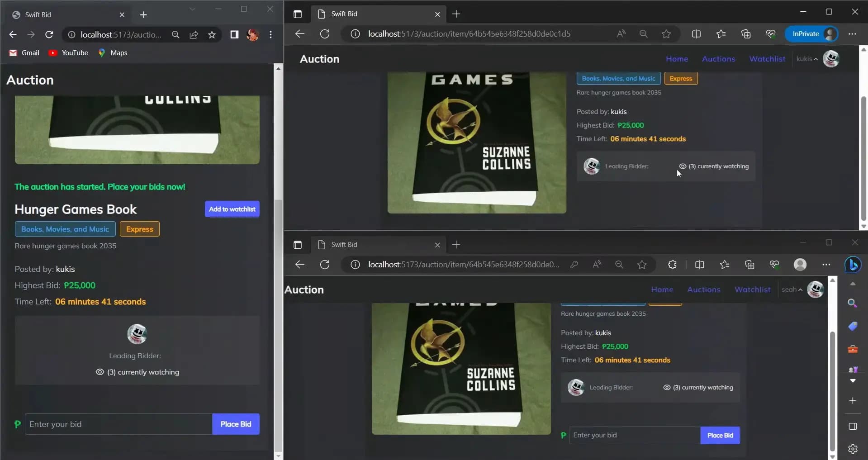
Task: Add to favorites in the top Edge window
Action: pyautogui.click(x=666, y=34)
